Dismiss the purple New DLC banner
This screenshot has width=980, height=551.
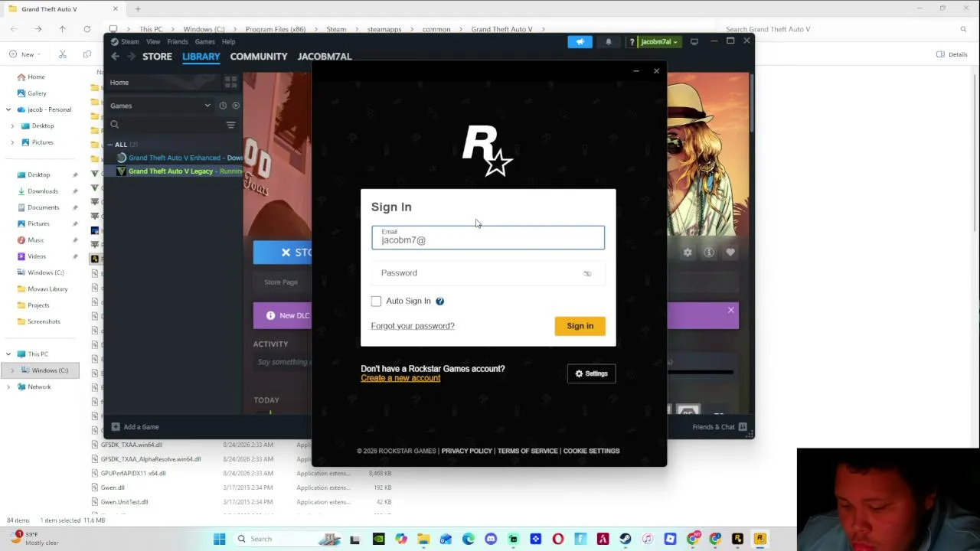click(730, 311)
